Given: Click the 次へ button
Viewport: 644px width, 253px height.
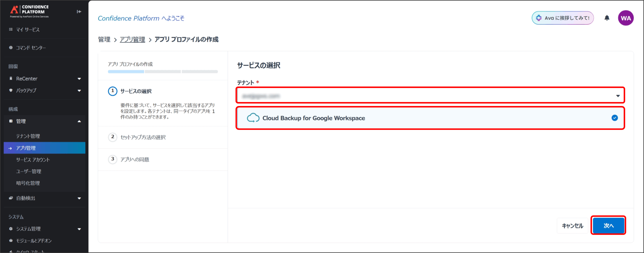Looking at the screenshot, I should 608,226.
